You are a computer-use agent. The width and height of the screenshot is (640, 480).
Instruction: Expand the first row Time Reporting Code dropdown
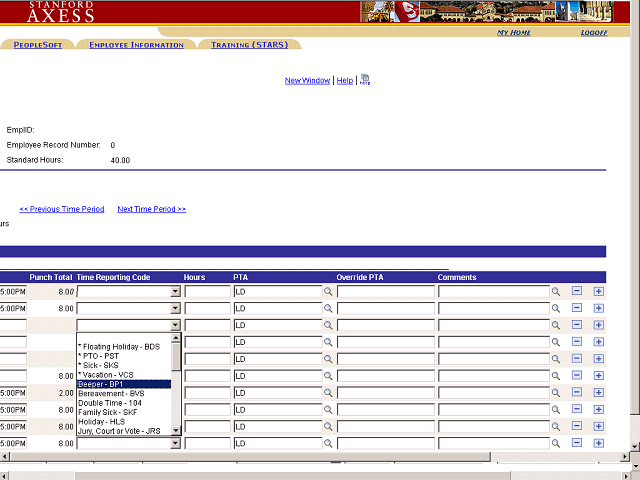[x=175, y=292]
